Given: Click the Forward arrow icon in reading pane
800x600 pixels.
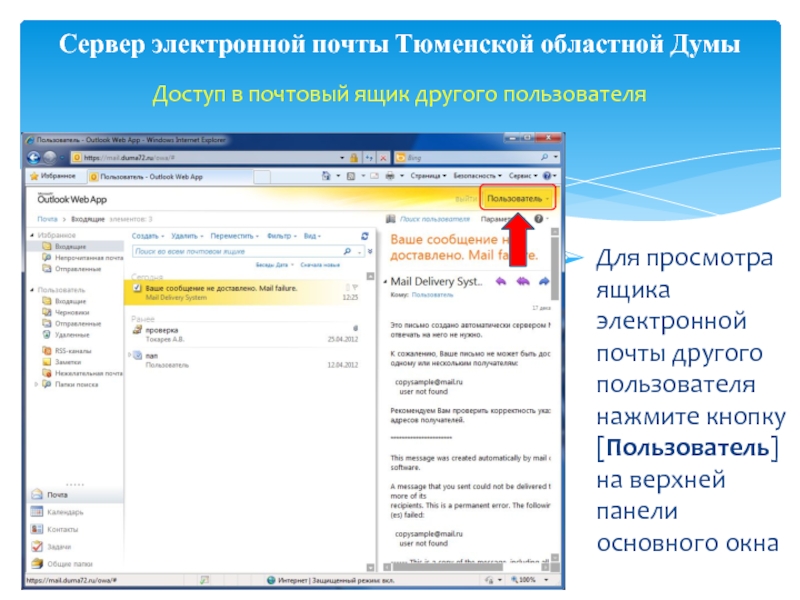Looking at the screenshot, I should click(x=544, y=281).
